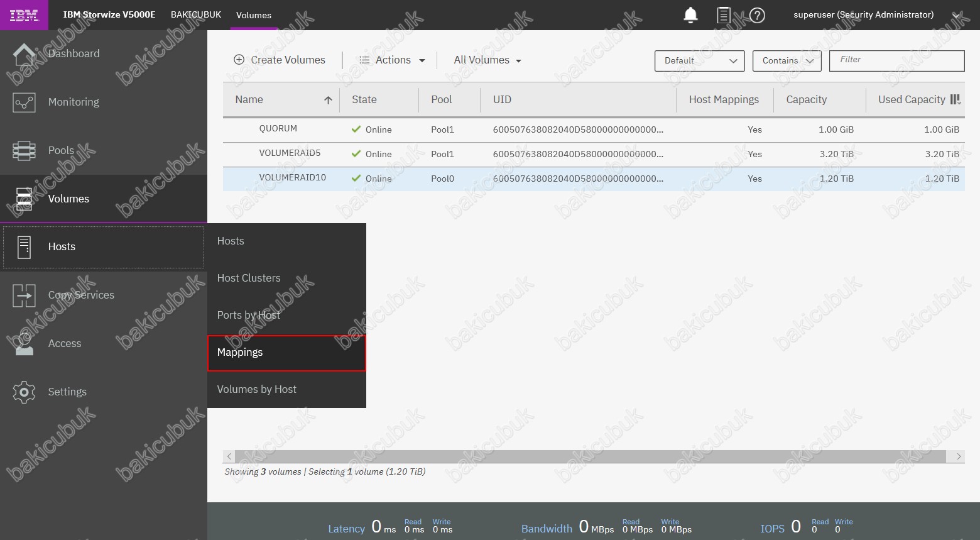Screen dimensions: 980x540
Task: Click the Volumes tab in top bar
Action: point(254,15)
